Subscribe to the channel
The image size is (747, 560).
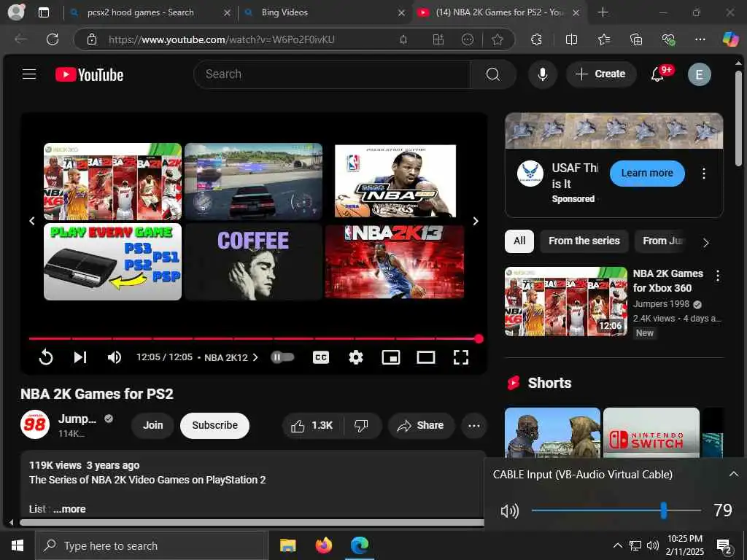tap(215, 425)
